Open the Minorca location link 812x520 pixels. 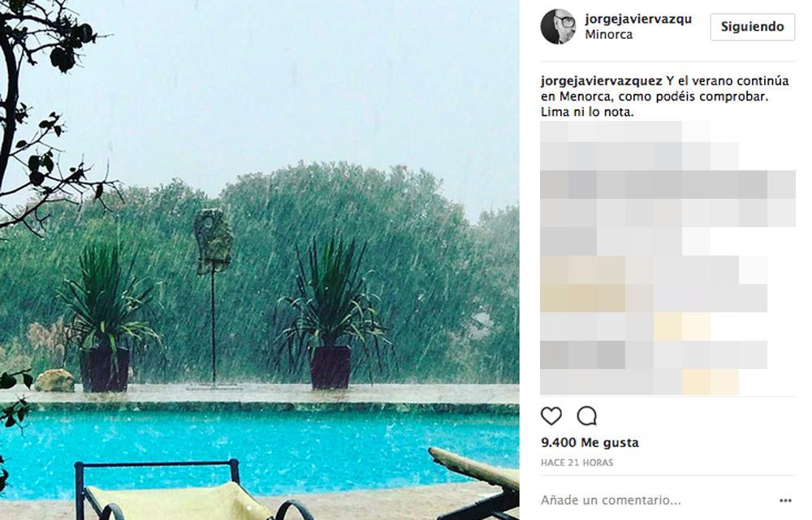pos(608,35)
